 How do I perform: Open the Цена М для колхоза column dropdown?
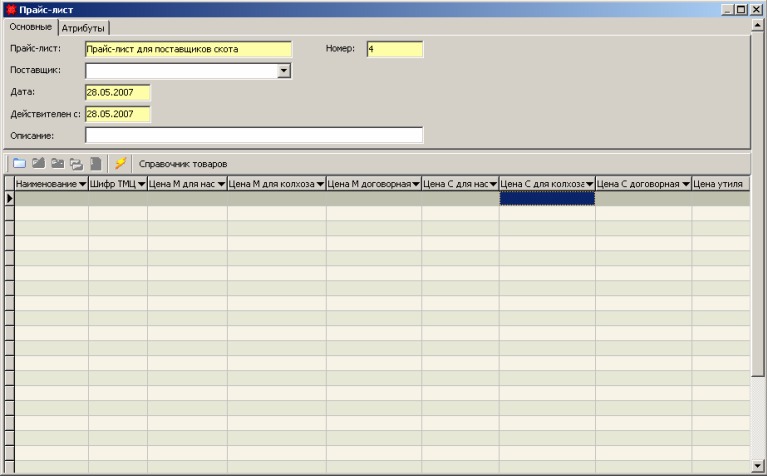pyautogui.click(x=320, y=184)
